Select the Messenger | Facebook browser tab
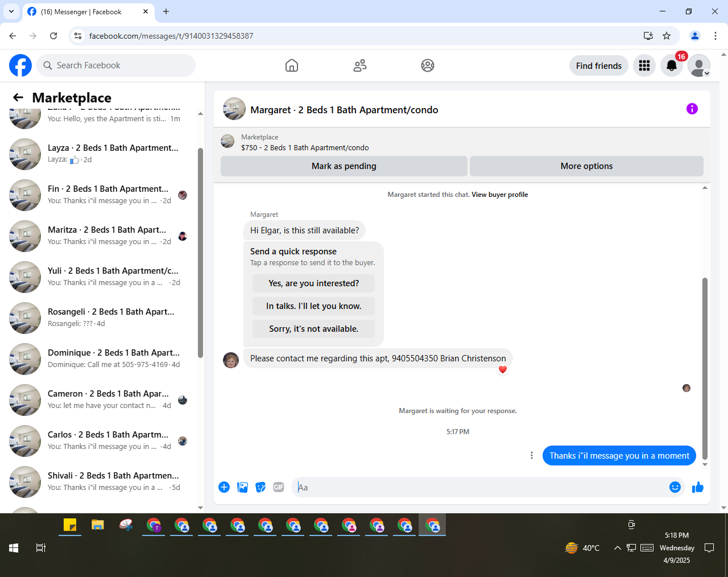This screenshot has height=577, width=728. pos(88,11)
